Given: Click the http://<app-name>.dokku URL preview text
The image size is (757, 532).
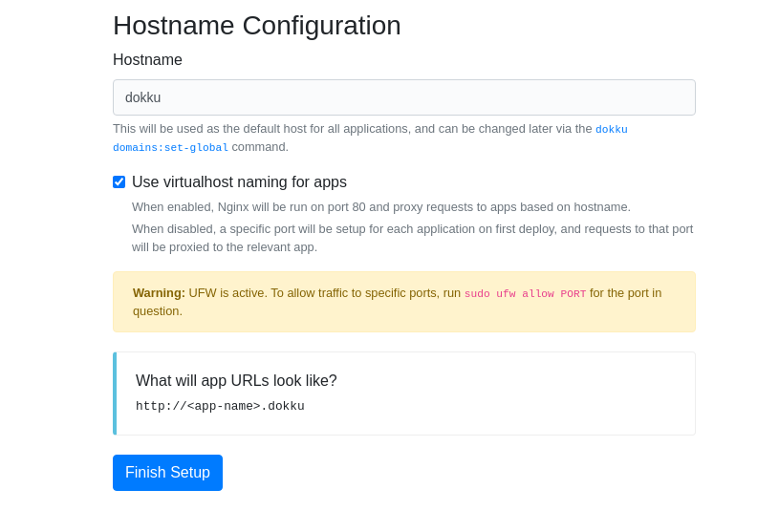Looking at the screenshot, I should [220, 406].
